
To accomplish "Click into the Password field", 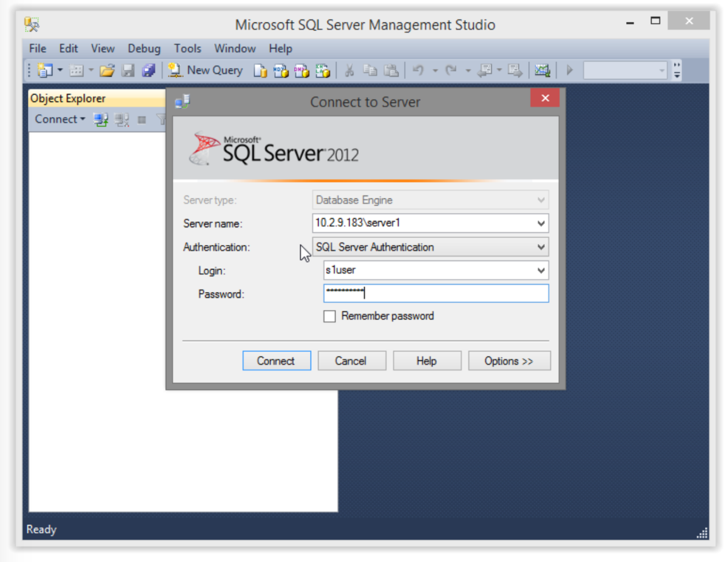I will (x=436, y=294).
